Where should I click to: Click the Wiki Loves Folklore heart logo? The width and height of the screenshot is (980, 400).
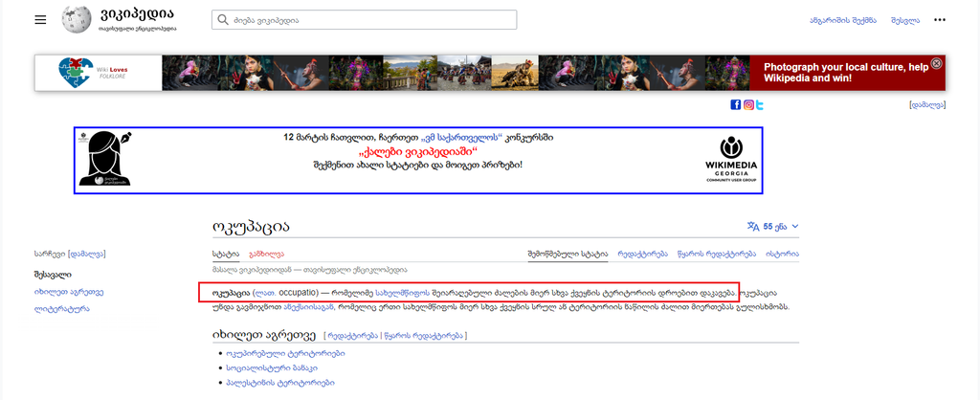pyautogui.click(x=76, y=73)
